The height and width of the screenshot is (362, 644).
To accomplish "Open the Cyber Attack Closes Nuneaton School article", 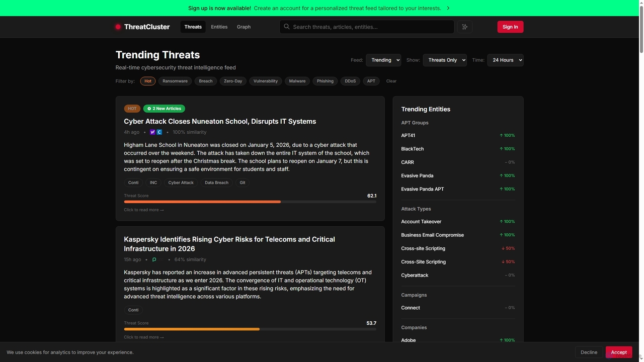I will click(220, 121).
